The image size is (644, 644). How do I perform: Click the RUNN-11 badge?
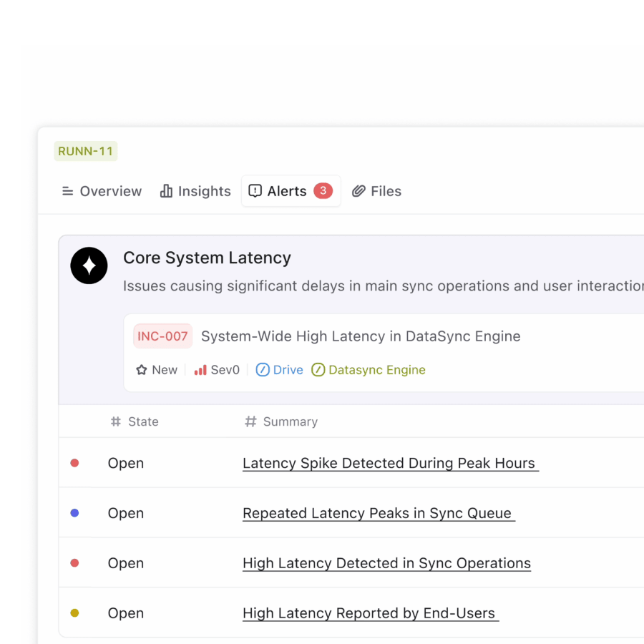[85, 151]
